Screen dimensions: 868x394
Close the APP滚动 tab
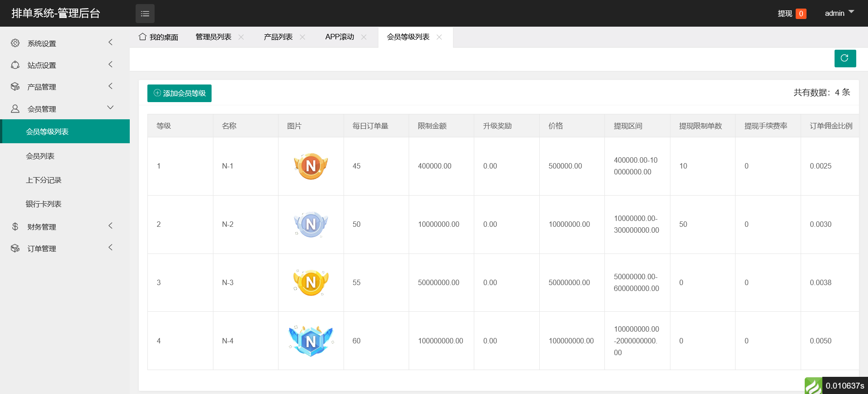pos(364,37)
